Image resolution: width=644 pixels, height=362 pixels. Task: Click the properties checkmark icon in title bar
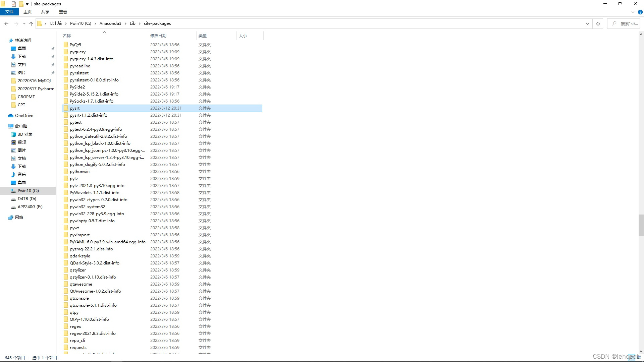(14, 4)
